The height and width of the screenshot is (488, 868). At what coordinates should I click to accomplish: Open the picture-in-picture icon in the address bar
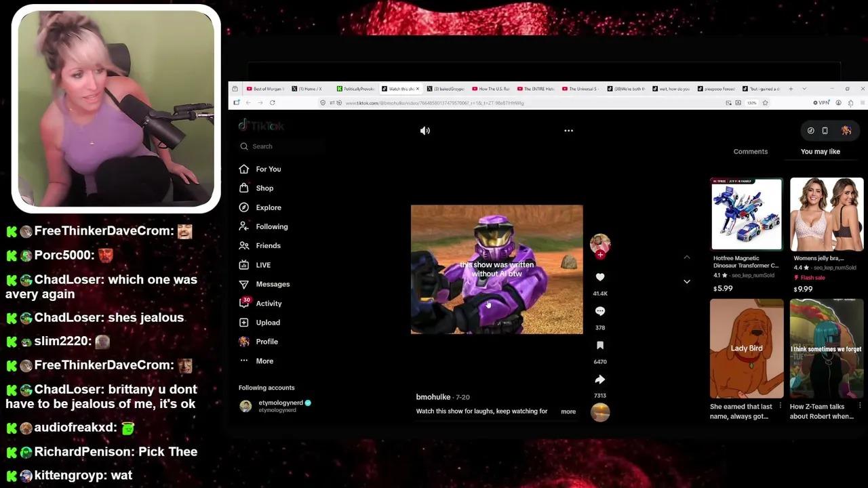(x=728, y=103)
